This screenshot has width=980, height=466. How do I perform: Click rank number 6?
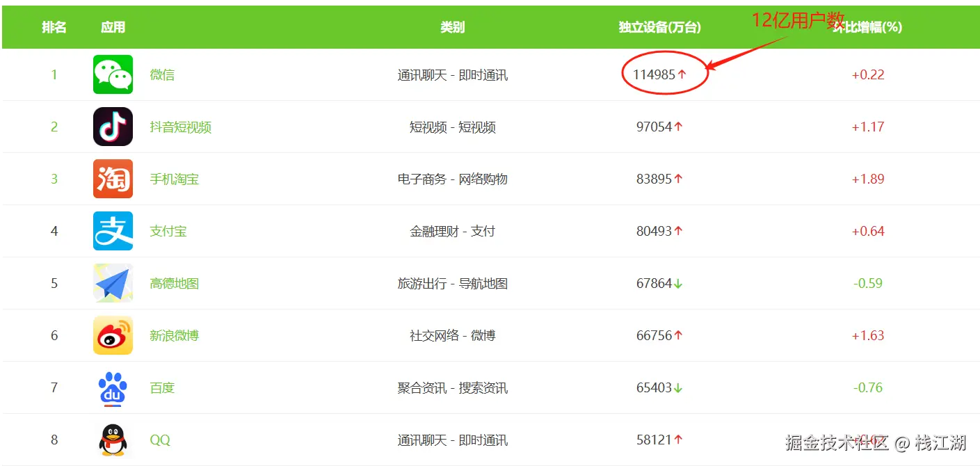pyautogui.click(x=54, y=335)
